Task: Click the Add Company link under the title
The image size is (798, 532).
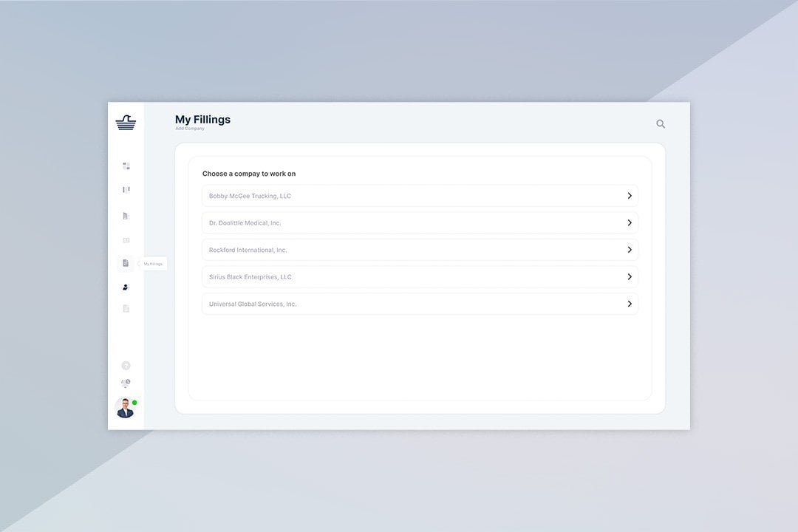Action: pos(190,128)
